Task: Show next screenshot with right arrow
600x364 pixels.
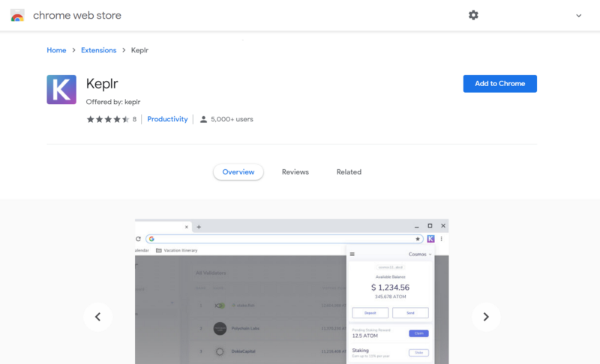Action: tap(486, 317)
